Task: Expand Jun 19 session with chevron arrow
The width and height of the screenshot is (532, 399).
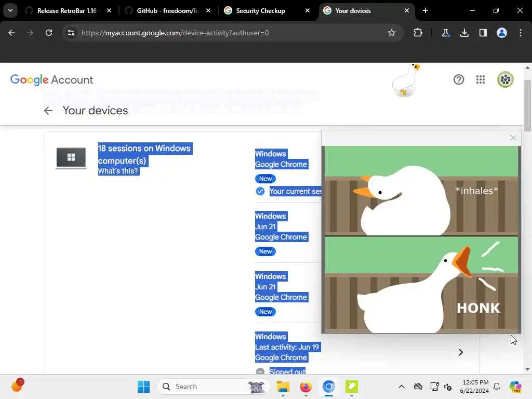Action: point(460,353)
